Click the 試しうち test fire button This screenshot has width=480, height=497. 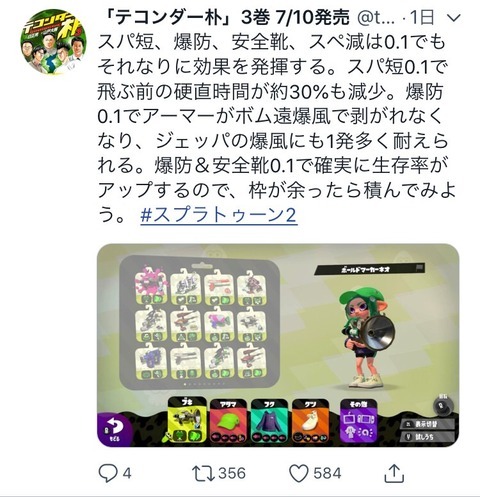(x=428, y=436)
